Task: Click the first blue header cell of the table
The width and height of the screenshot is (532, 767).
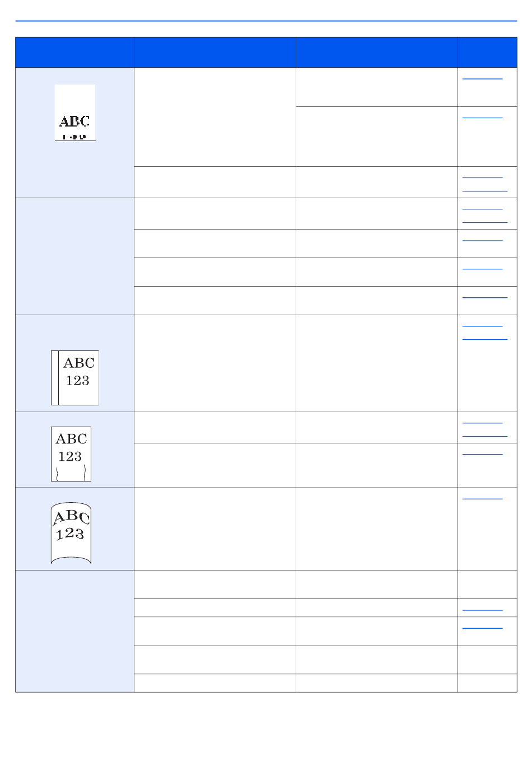Action: click(74, 53)
